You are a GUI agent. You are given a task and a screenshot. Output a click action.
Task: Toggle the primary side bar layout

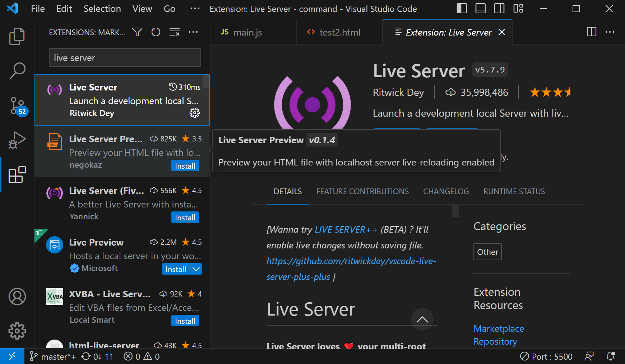(462, 9)
